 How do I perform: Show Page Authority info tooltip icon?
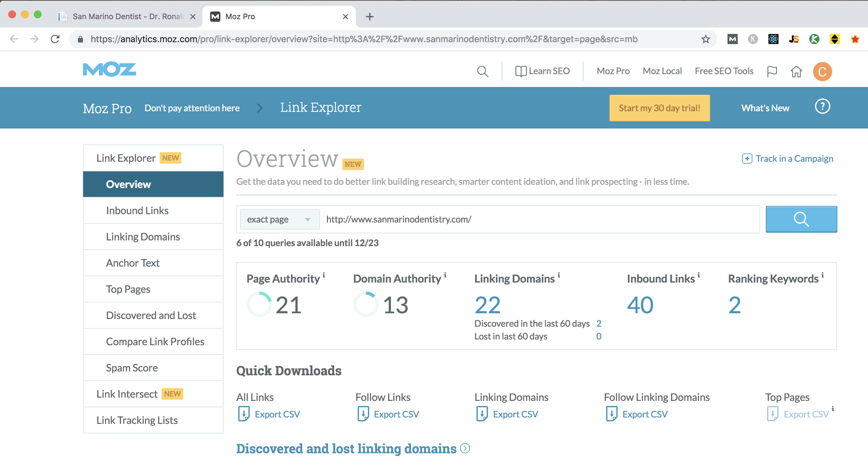(324, 275)
